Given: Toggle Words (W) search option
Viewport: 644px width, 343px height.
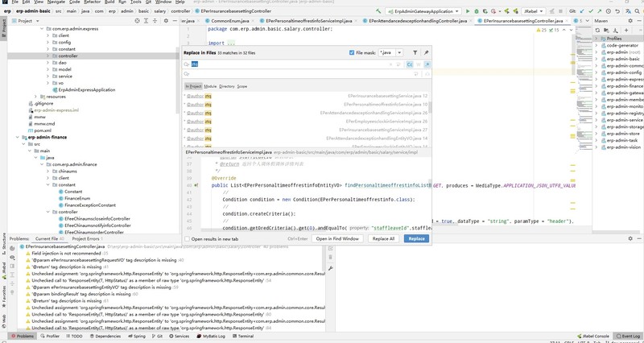Looking at the screenshot, I should click(x=419, y=64).
